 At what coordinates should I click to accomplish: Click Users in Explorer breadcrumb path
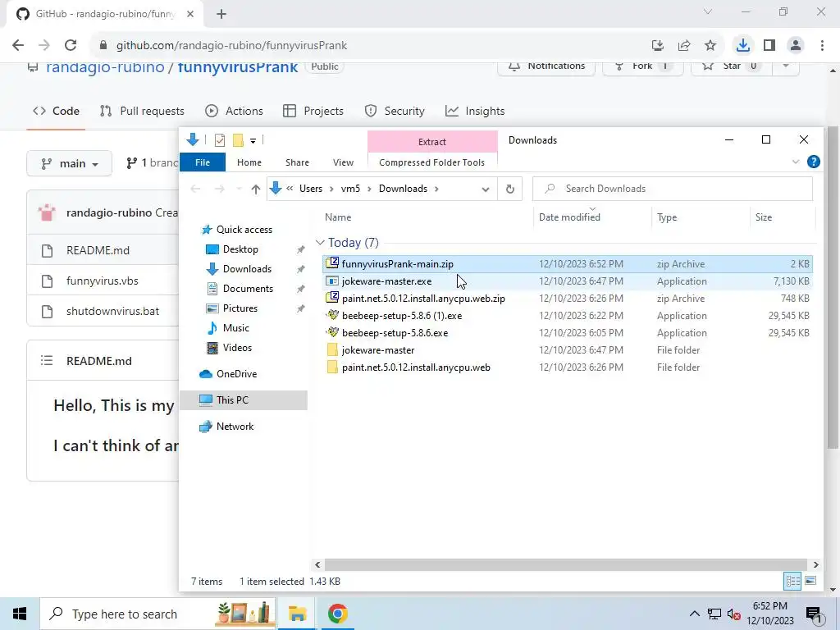(311, 189)
